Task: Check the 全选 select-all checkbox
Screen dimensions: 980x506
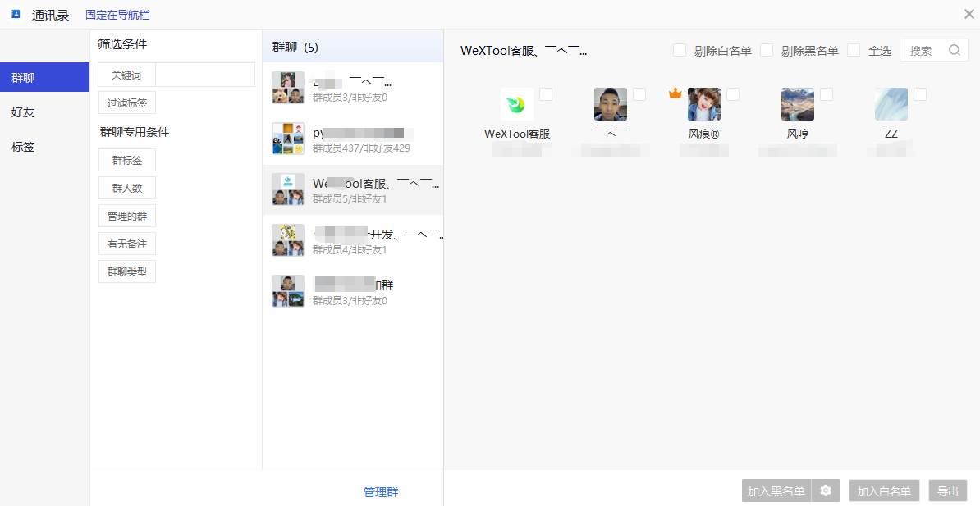Action: click(854, 50)
